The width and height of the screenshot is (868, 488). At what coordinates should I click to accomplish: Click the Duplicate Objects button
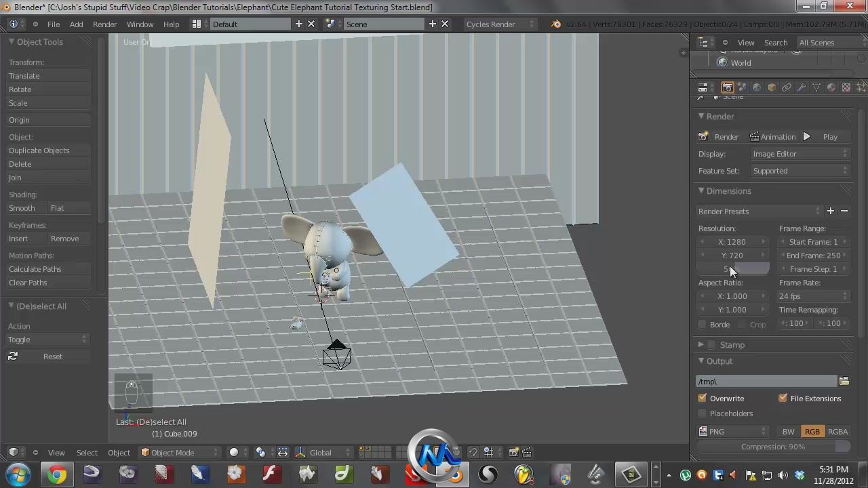[48, 150]
